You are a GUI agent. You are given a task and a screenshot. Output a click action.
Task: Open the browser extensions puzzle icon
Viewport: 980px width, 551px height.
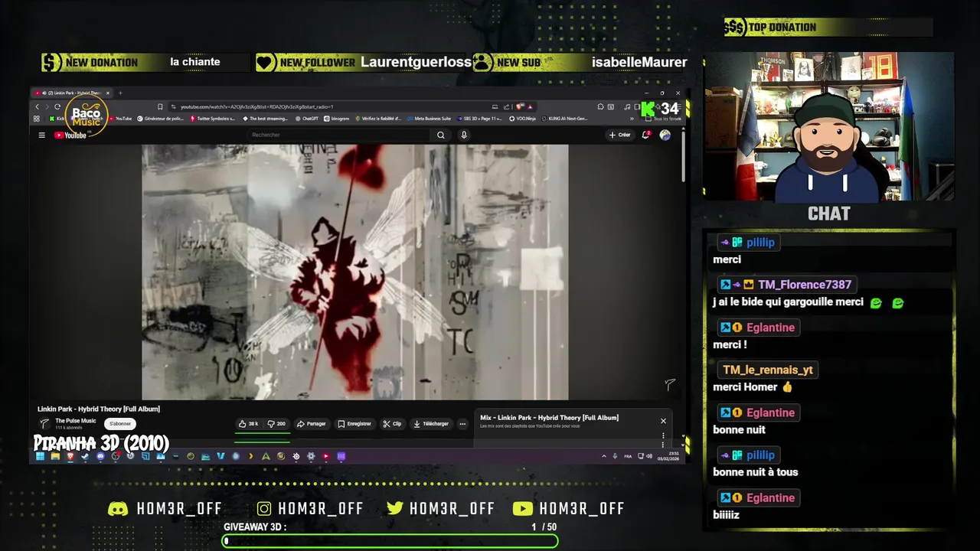pos(600,106)
